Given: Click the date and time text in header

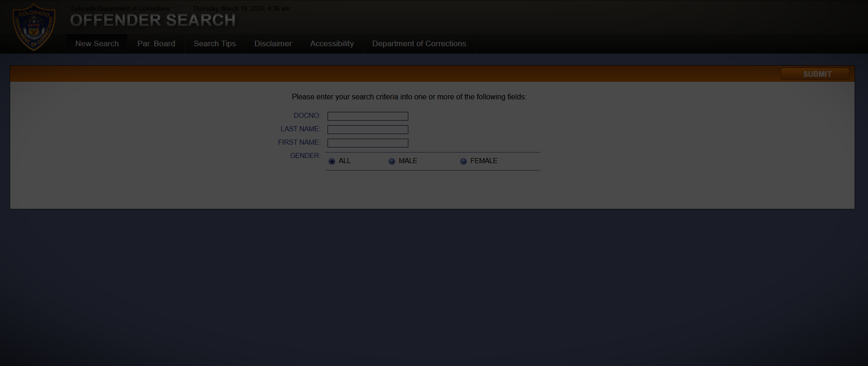Looking at the screenshot, I should (242, 8).
